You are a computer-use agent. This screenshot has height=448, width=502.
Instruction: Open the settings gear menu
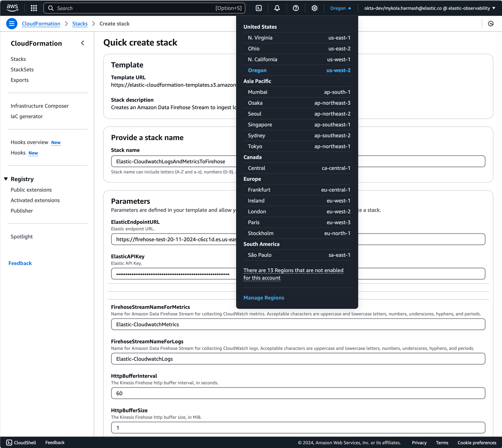(314, 8)
